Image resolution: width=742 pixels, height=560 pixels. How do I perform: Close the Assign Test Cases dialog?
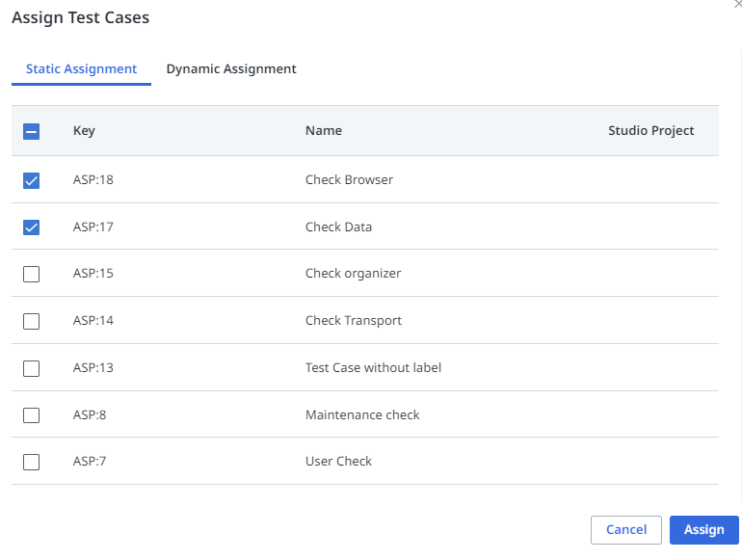tap(737, 5)
